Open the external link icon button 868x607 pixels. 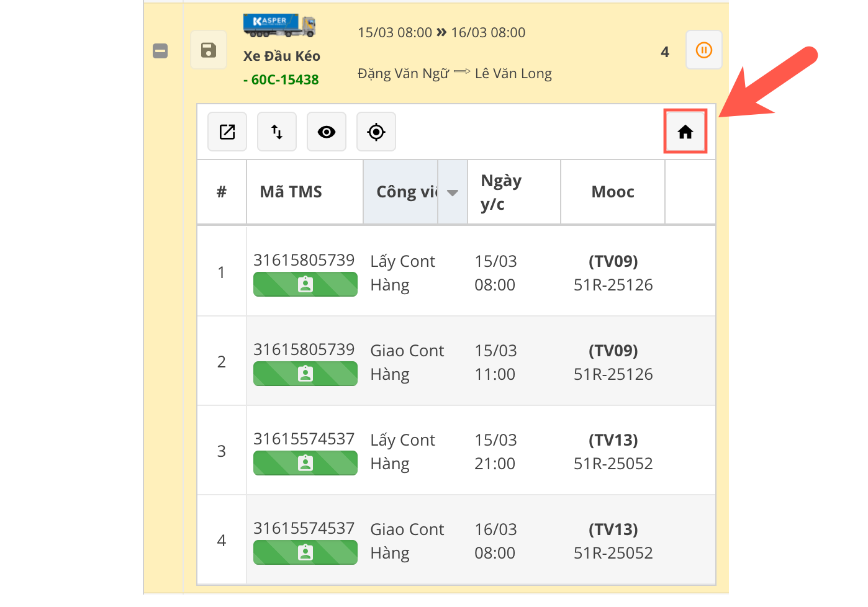[x=227, y=132]
